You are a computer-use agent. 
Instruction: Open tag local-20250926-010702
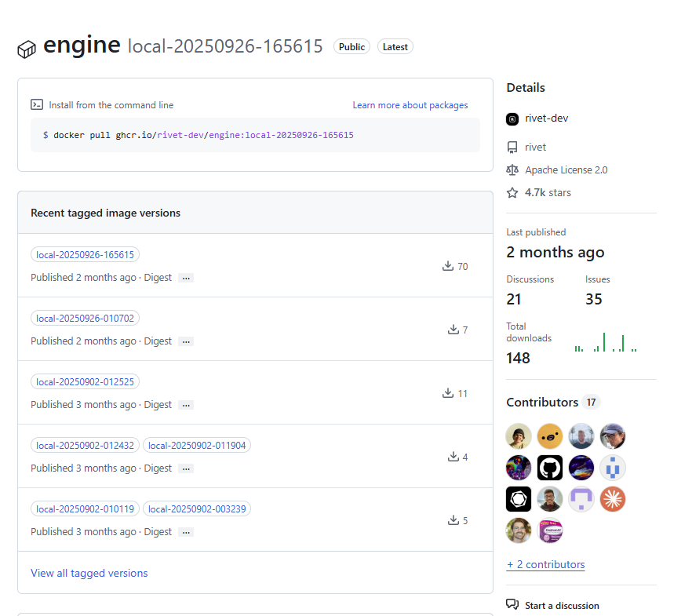pyautogui.click(x=85, y=318)
